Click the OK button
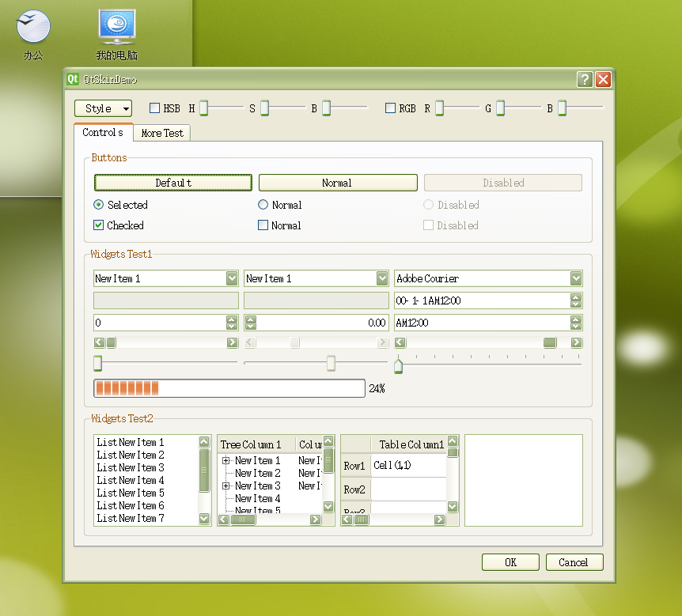Image resolution: width=682 pixels, height=616 pixels. 510,562
